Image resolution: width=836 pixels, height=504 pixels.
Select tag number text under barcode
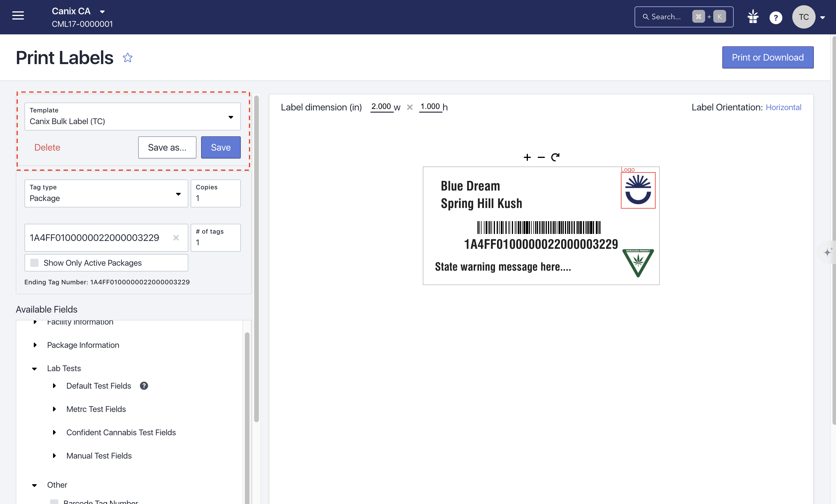click(x=541, y=244)
